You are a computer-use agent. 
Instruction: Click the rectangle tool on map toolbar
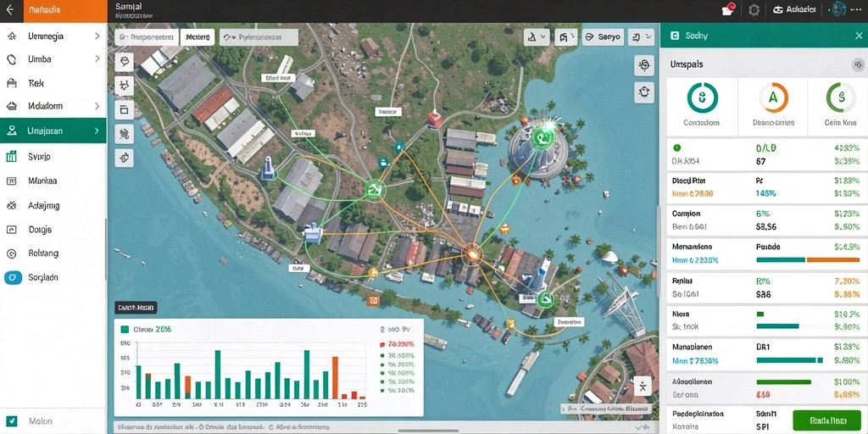pyautogui.click(x=124, y=109)
